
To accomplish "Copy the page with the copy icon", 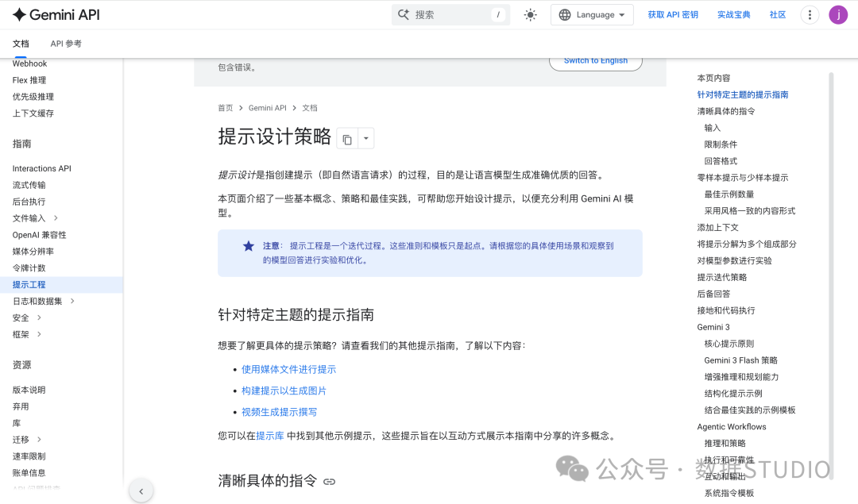I will click(x=347, y=139).
